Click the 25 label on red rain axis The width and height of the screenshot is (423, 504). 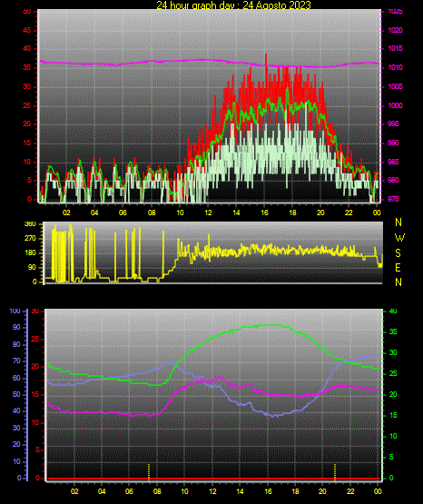(35, 339)
